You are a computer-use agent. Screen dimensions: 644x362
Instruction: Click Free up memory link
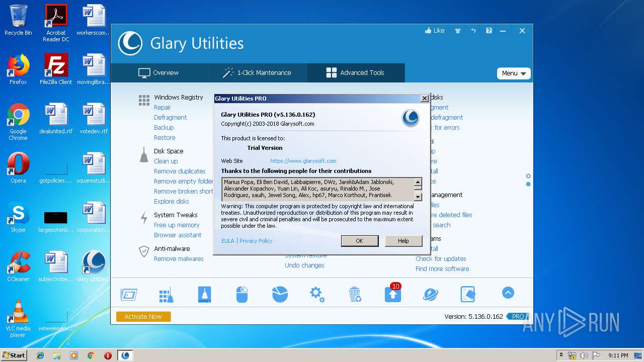(x=177, y=225)
